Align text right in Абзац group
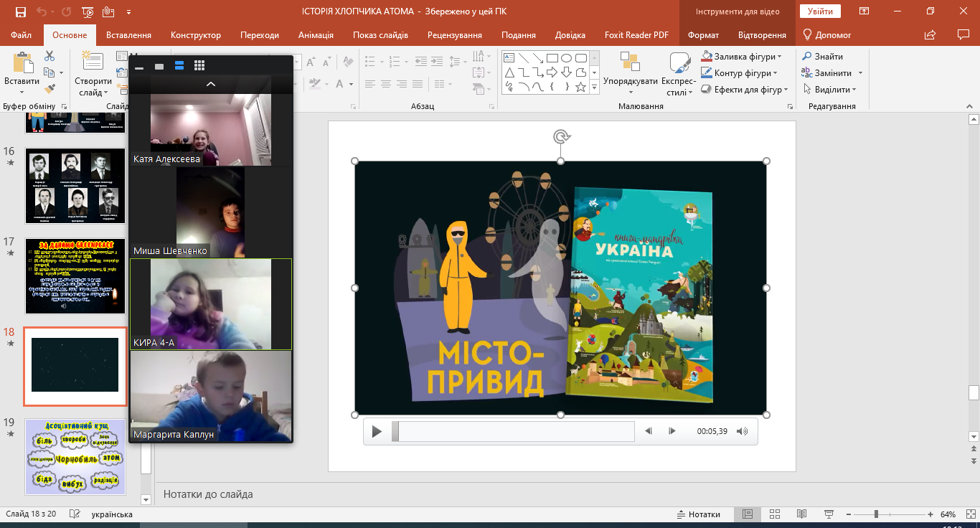 pyautogui.click(x=402, y=84)
